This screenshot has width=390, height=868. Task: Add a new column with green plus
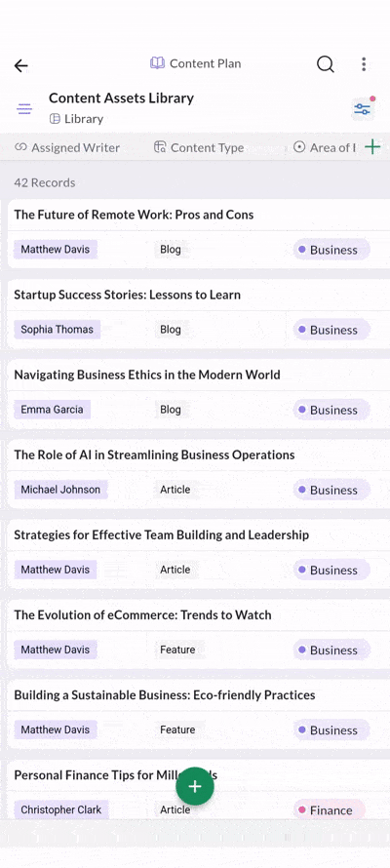(x=372, y=146)
